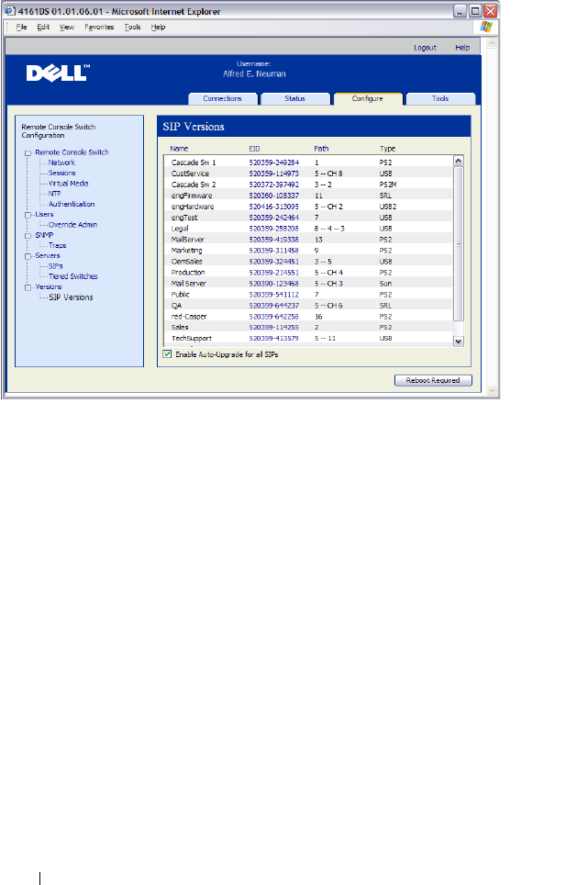Open Virtual Media in the tree

(68, 184)
